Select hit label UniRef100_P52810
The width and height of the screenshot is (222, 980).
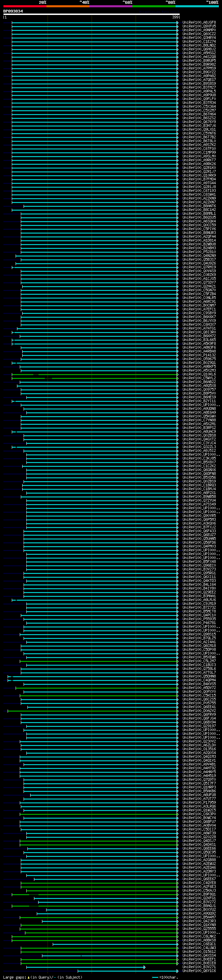point(199,252)
